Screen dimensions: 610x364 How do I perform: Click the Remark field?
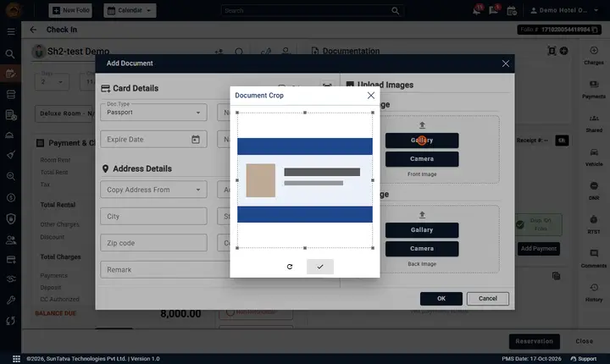click(x=165, y=269)
